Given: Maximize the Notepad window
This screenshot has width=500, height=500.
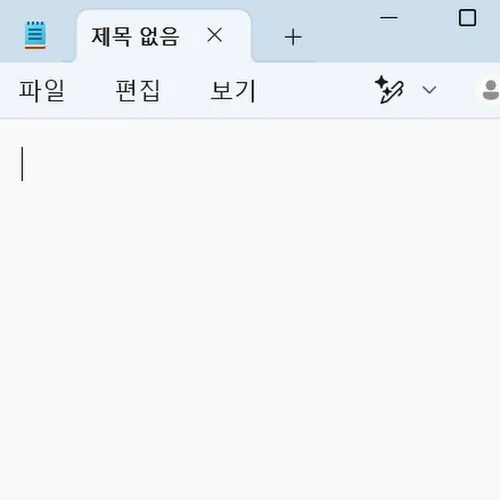Looking at the screenshot, I should click(x=467, y=18).
